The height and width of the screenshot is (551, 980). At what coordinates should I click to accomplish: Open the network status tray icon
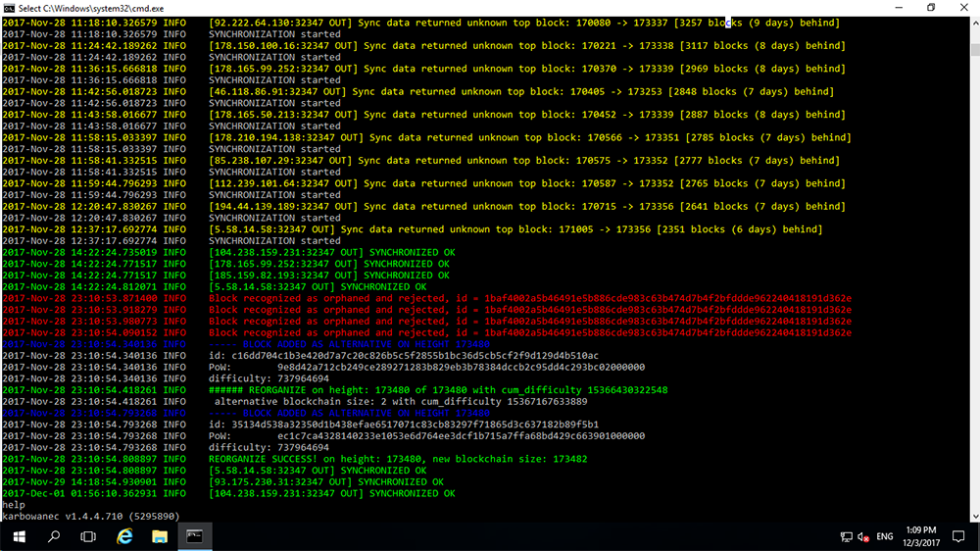click(x=846, y=536)
